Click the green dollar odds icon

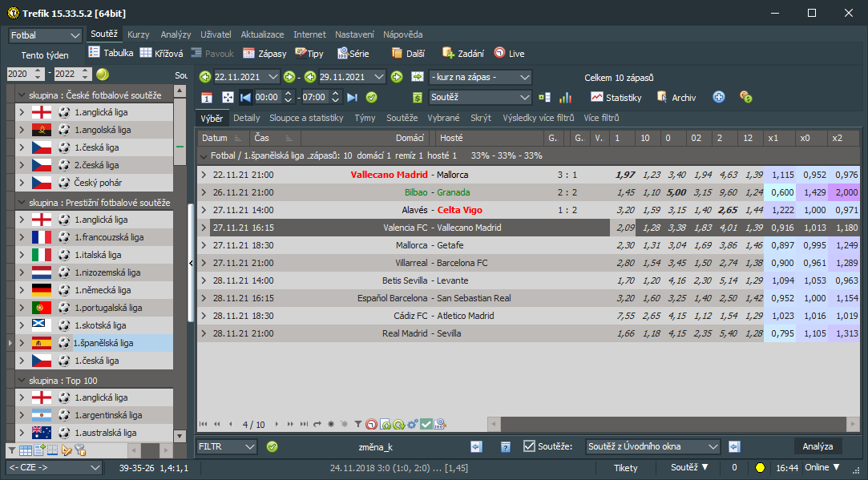418,98
